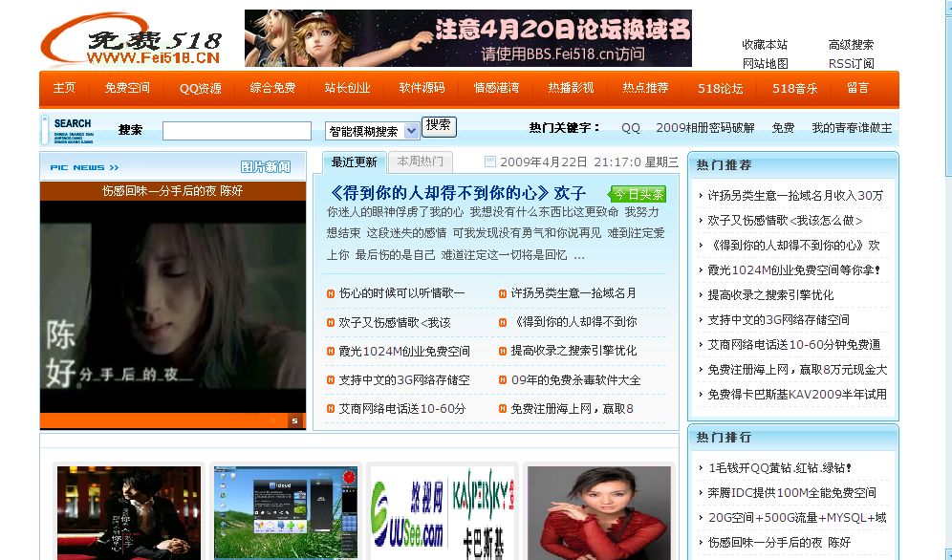Screen dimensions: 952x560
Task: Subscribe via the RSS订阅 link
Action: click(852, 63)
